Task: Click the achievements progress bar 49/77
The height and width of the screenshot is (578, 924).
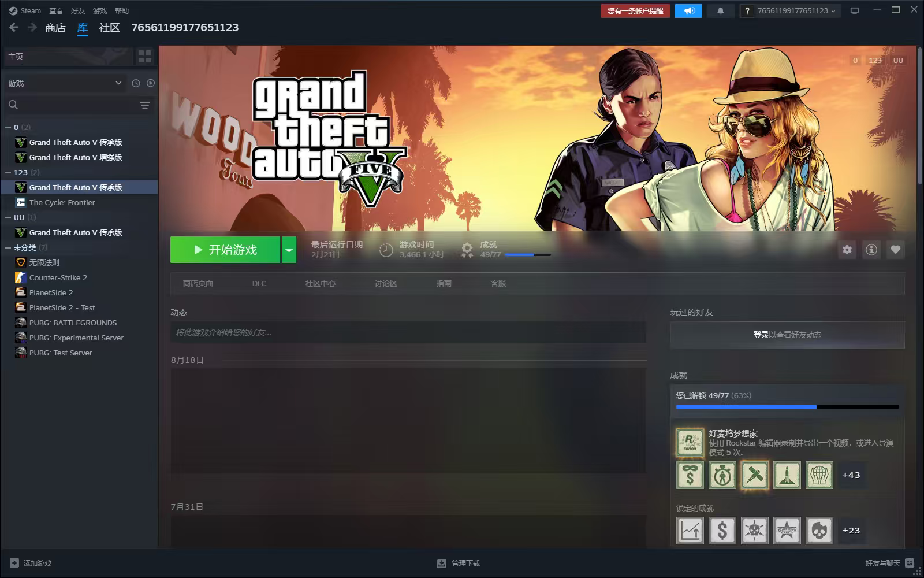Action: (x=788, y=407)
